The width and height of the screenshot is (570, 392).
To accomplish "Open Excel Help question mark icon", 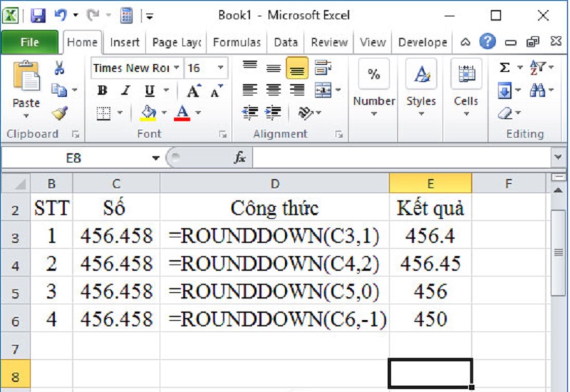I will pyautogui.click(x=487, y=41).
